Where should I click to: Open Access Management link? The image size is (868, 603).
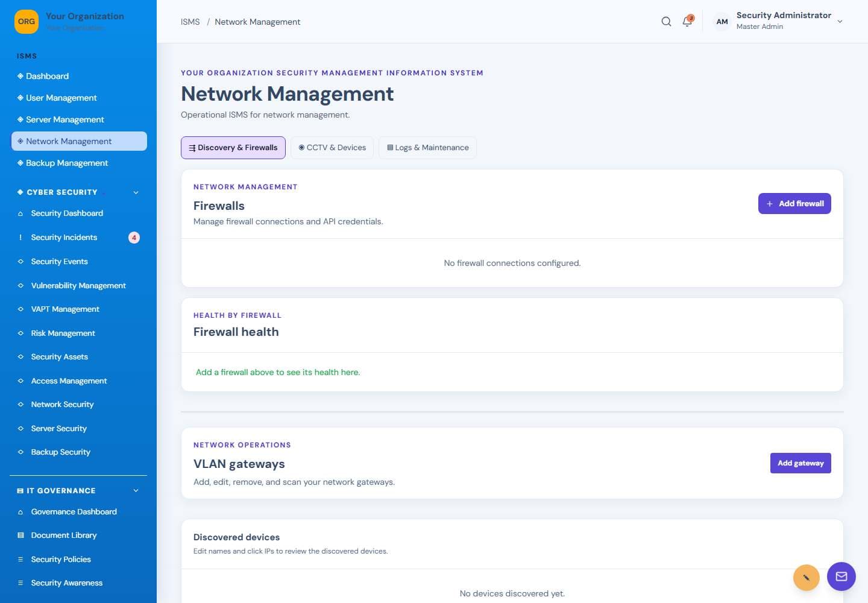[69, 381]
